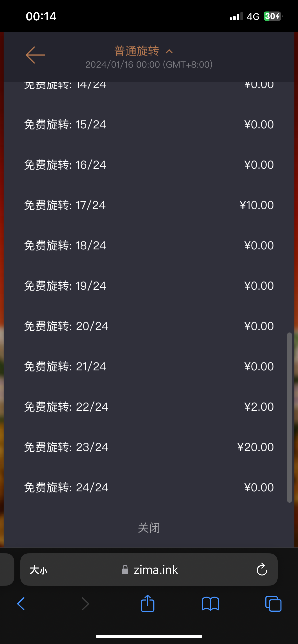Open Safari bookmarks
The image size is (298, 644).
click(x=210, y=604)
